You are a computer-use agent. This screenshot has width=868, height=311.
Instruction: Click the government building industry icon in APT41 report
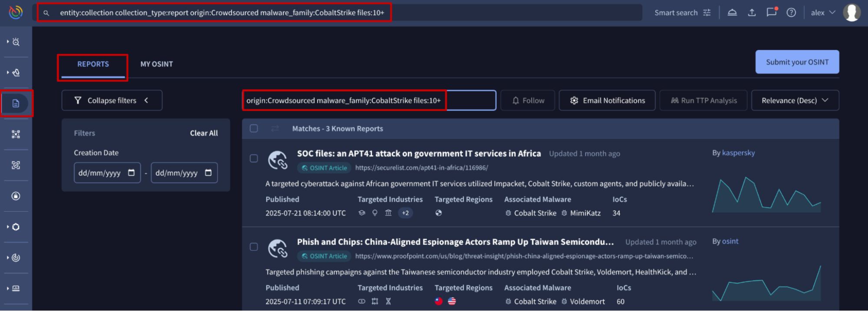(388, 213)
